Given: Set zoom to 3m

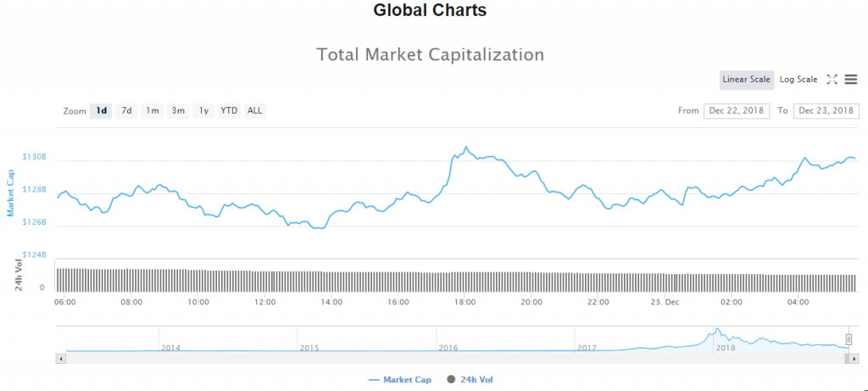Looking at the screenshot, I should tap(178, 111).
